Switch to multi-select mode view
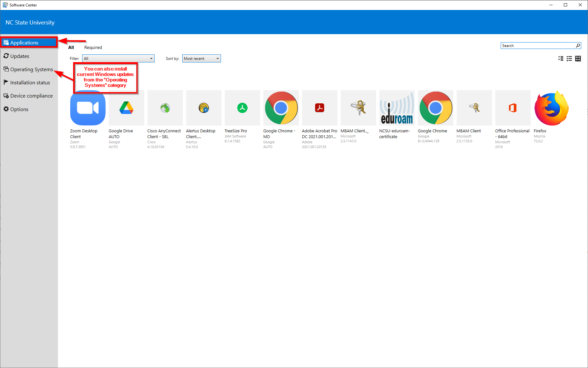This screenshot has height=368, width=588. 561,59
